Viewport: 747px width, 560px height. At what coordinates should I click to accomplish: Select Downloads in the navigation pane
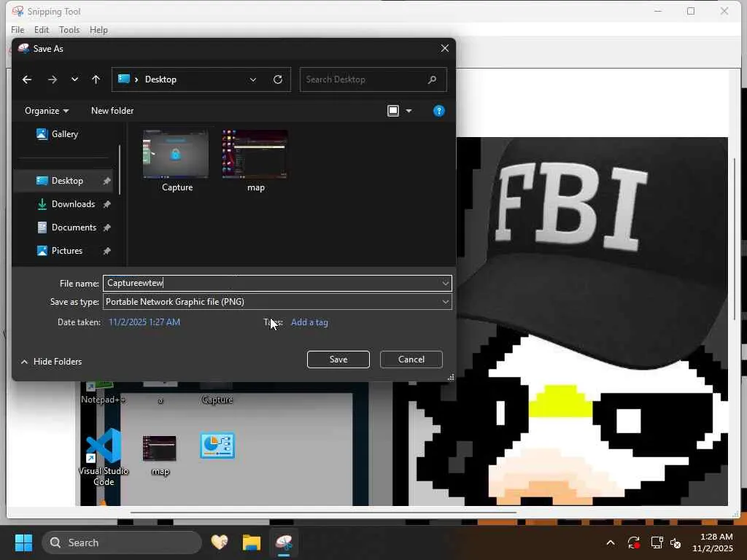click(66, 204)
